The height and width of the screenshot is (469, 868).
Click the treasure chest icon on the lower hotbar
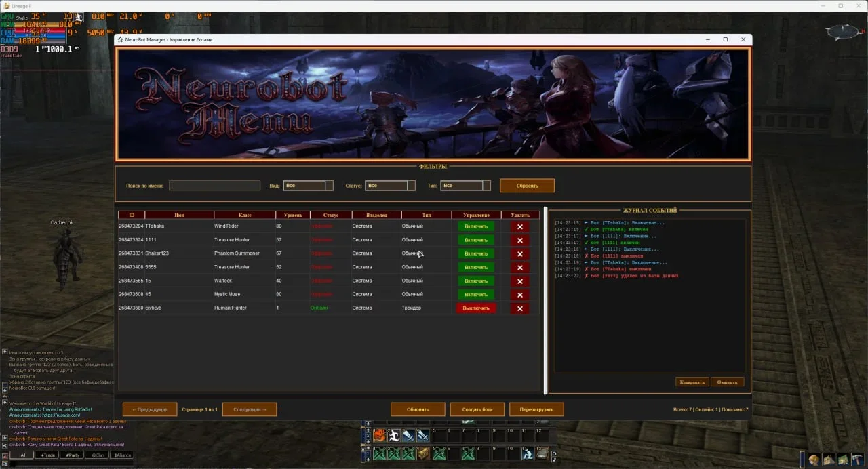tap(423, 453)
